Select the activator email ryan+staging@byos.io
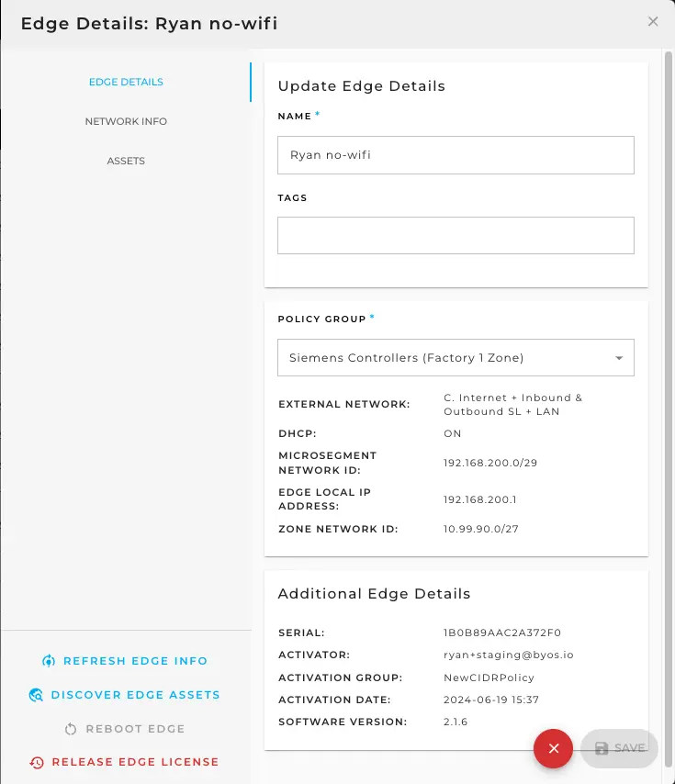Image resolution: width=675 pixels, height=784 pixels. (508, 655)
